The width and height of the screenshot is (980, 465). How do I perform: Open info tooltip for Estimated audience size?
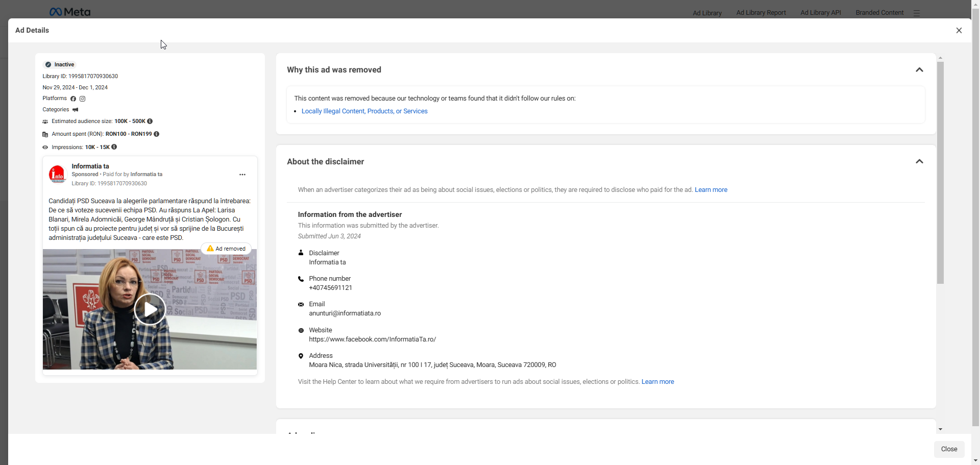tap(150, 121)
